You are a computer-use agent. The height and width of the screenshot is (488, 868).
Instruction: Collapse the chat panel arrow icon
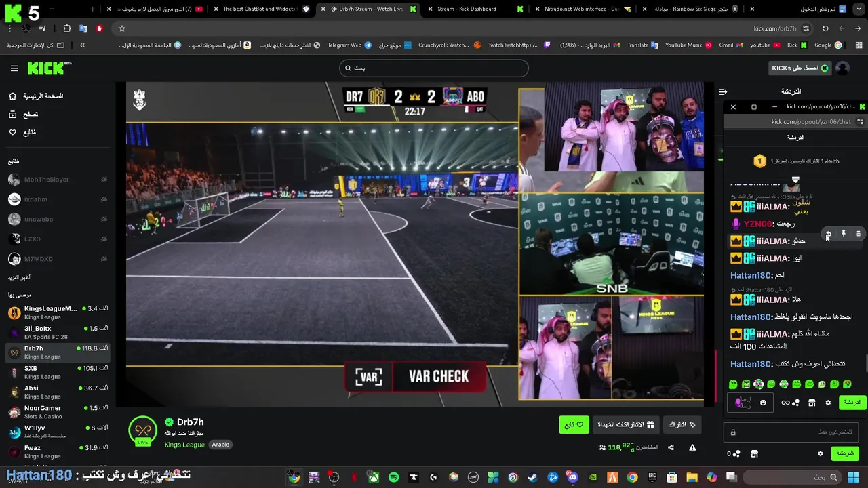tap(723, 91)
